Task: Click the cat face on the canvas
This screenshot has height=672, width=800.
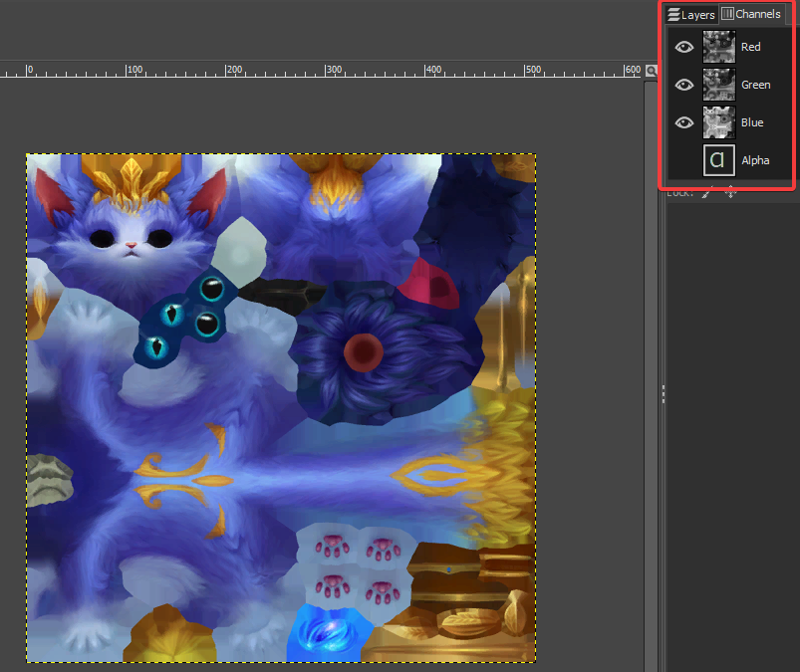Action: pos(132,235)
